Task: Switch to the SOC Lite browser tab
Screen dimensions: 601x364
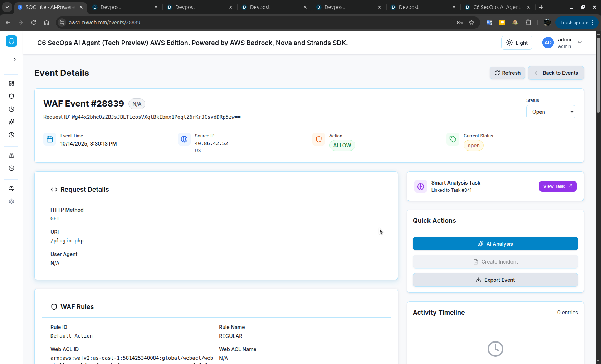Action: (50, 7)
